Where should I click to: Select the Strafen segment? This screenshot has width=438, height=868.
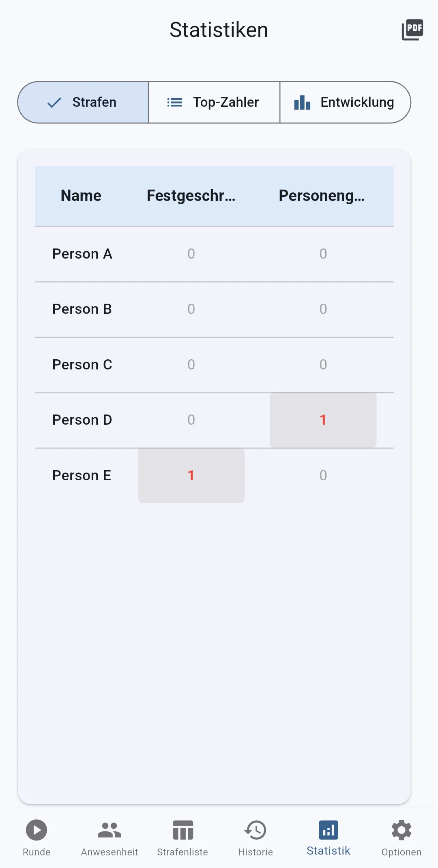tap(83, 102)
